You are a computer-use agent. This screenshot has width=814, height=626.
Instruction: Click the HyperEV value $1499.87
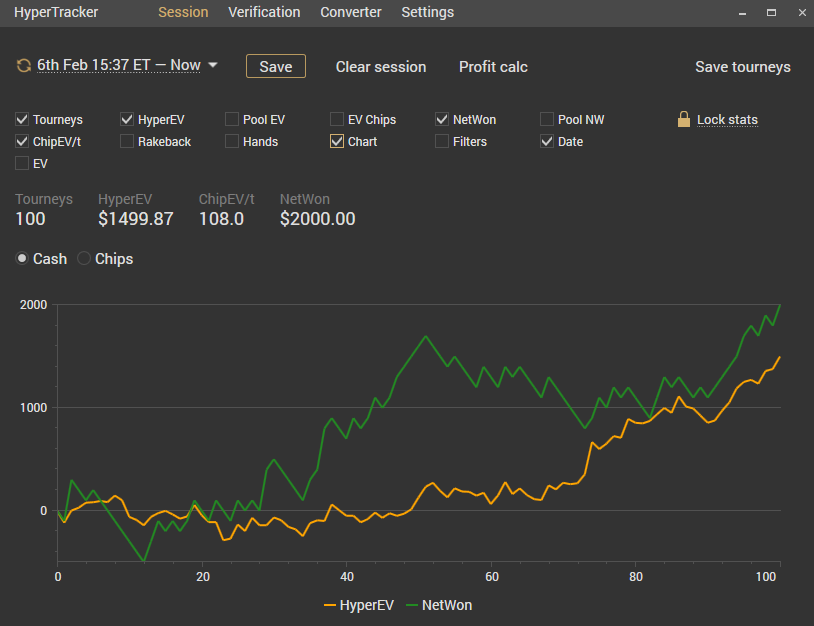coord(135,219)
